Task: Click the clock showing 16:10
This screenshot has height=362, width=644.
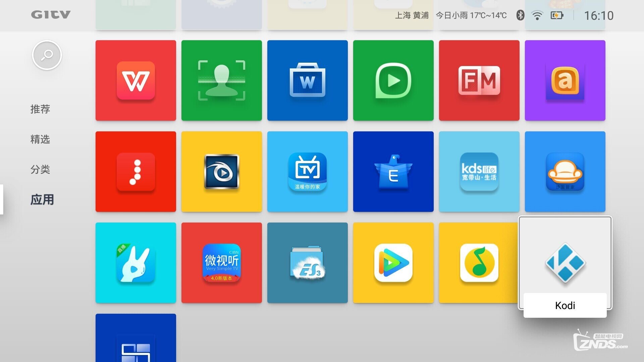Action: (599, 15)
